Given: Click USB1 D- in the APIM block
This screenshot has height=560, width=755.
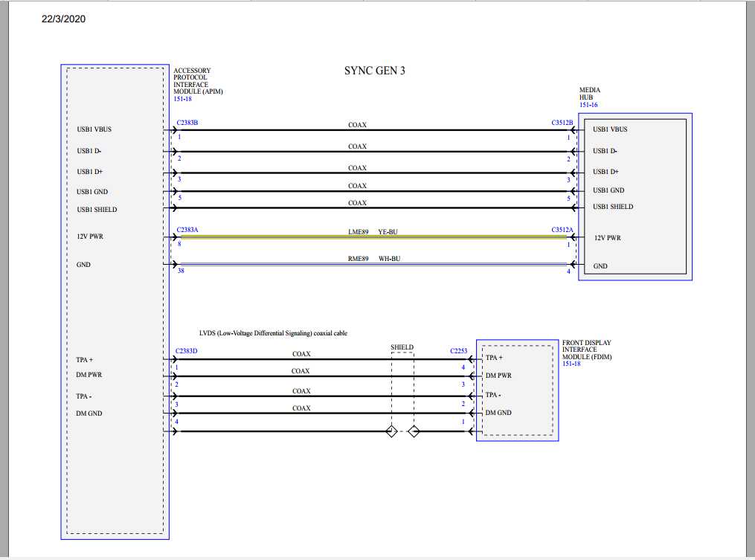Looking at the screenshot, I should click(89, 151).
